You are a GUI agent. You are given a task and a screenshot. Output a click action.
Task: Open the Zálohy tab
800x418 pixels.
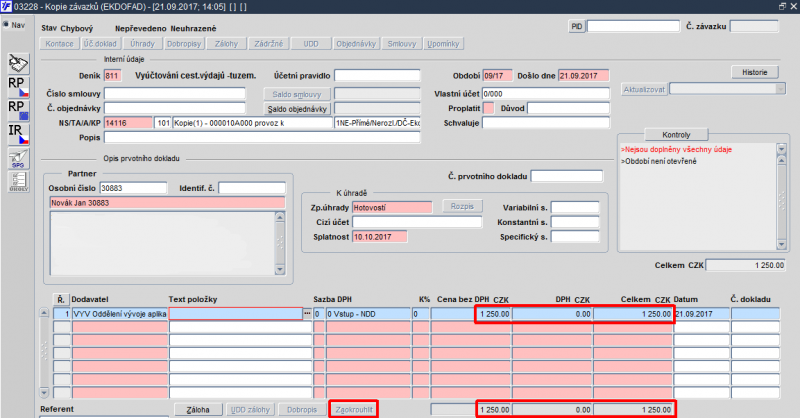(x=226, y=44)
